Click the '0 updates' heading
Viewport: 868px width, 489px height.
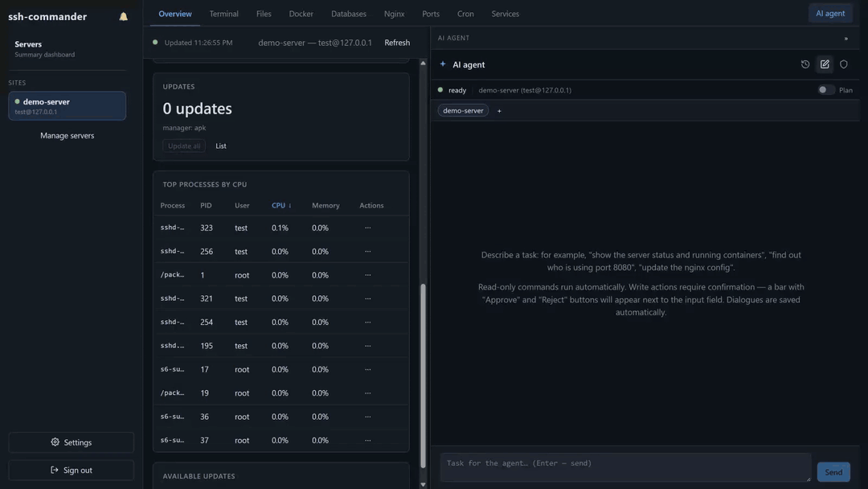[x=197, y=109]
